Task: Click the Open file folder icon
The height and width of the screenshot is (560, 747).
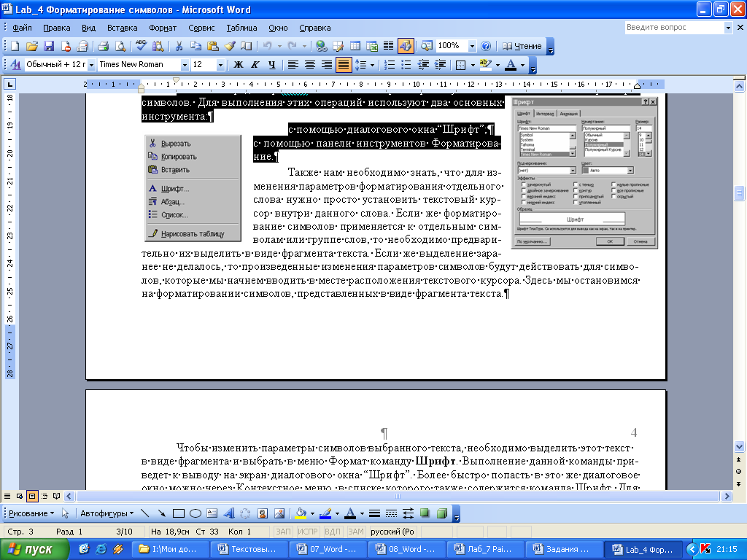Action: pyautogui.click(x=32, y=46)
